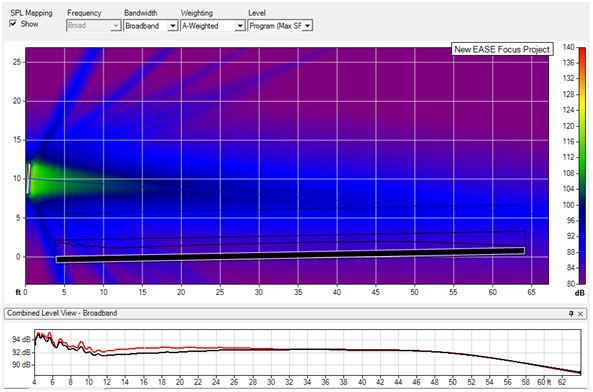
Task: Select the black audience area bar
Action: (290, 255)
